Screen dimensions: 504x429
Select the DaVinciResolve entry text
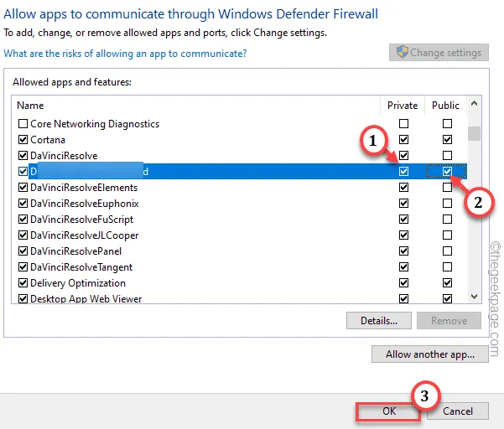point(64,156)
